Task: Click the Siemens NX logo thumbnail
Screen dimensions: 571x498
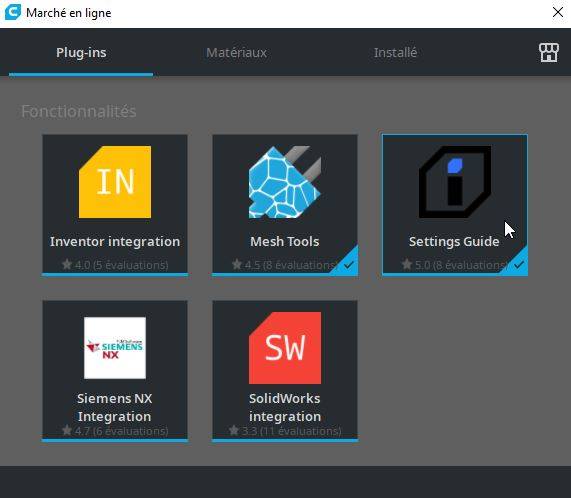Action: coord(115,348)
